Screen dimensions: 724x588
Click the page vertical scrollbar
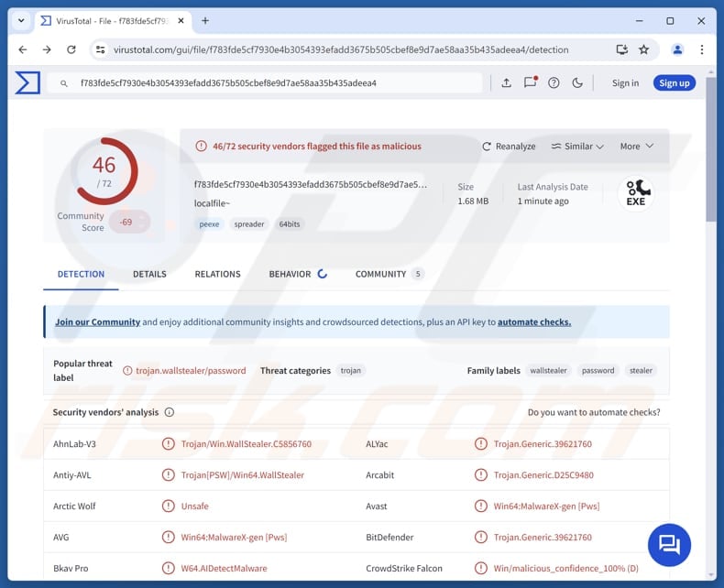pos(710,149)
